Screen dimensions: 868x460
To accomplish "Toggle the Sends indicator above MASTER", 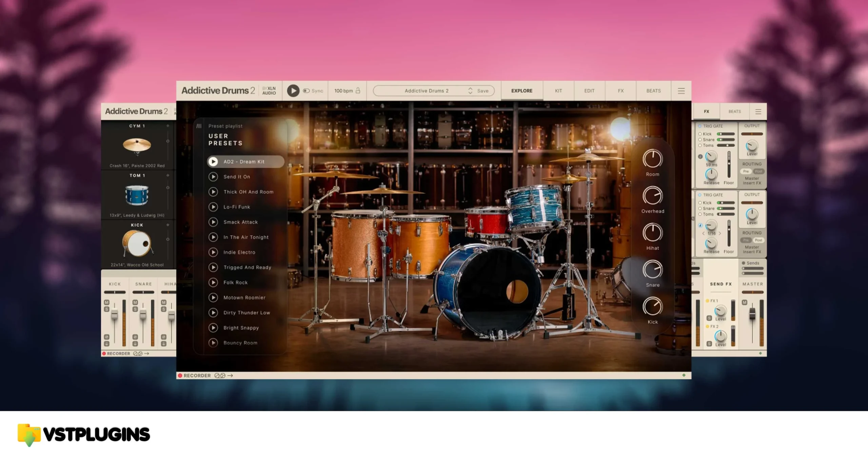I will 743,263.
